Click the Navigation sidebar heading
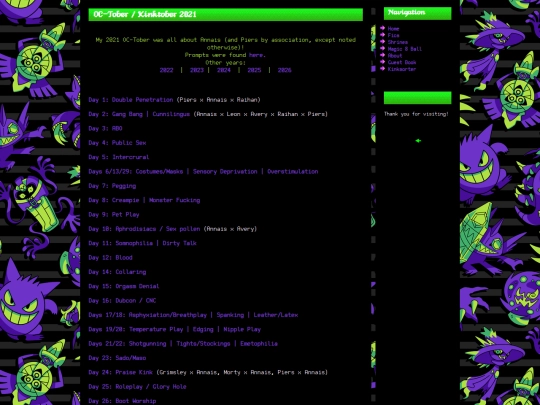The height and width of the screenshot is (405, 540). pos(406,12)
